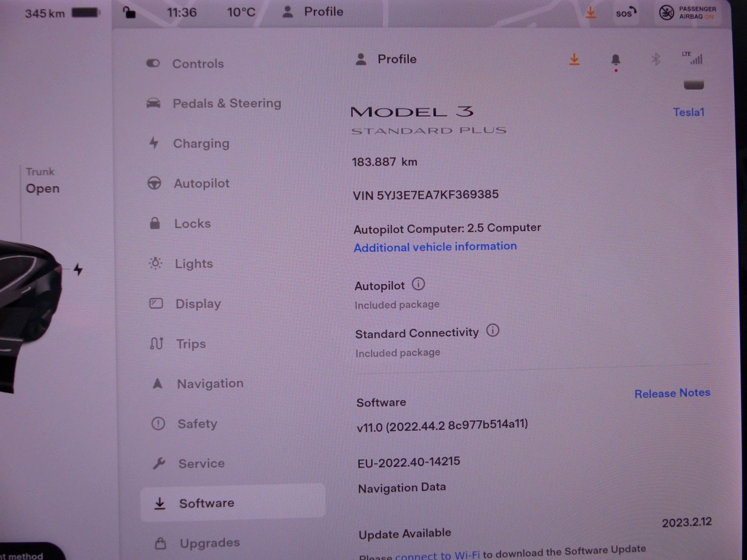Select the Upgrades menu label
This screenshot has width=747, height=560.
(210, 543)
